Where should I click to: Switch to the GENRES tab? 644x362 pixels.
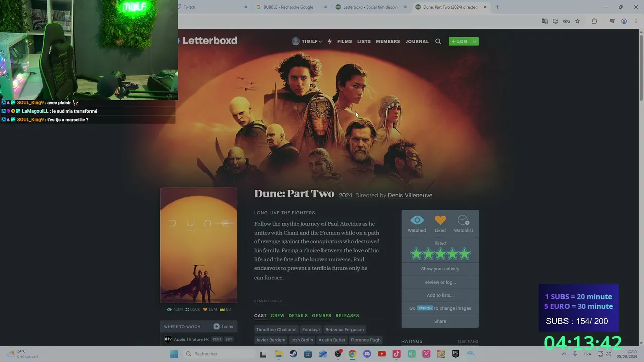(321, 316)
